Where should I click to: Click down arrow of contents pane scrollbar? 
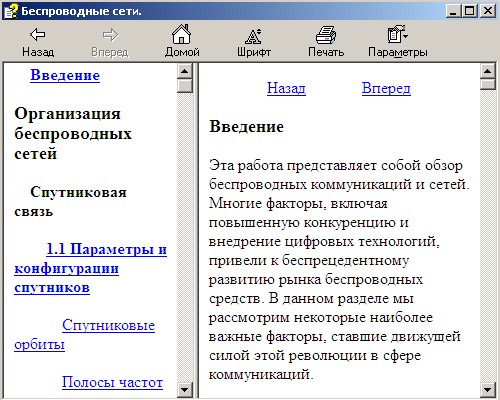point(185,389)
